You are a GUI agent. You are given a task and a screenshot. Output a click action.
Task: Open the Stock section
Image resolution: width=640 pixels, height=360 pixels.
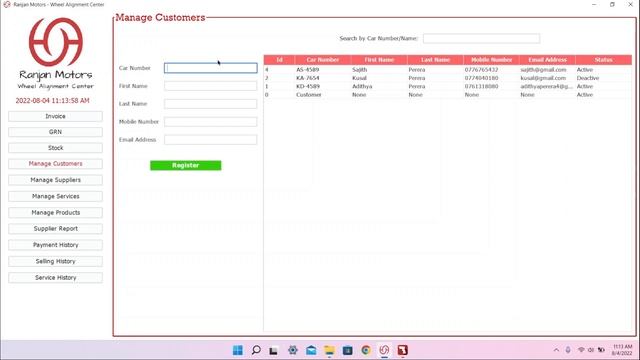[56, 148]
